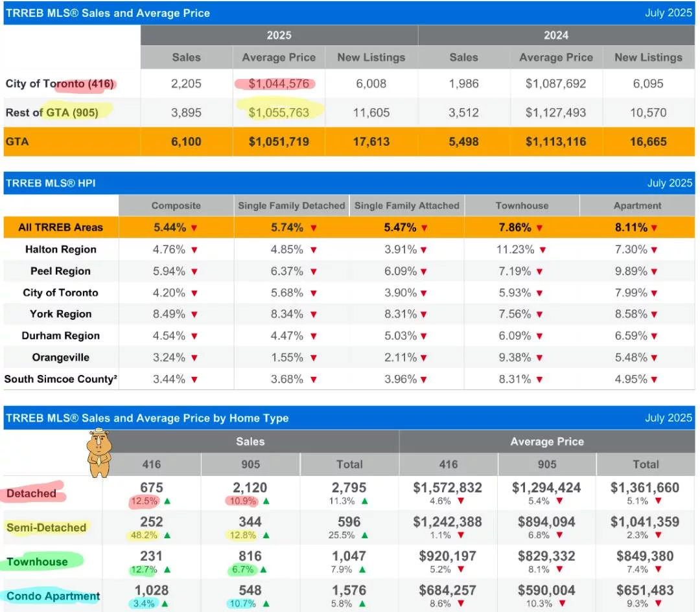The image size is (700, 612).
Task: Click the 2025 column group header
Action: pos(279,36)
